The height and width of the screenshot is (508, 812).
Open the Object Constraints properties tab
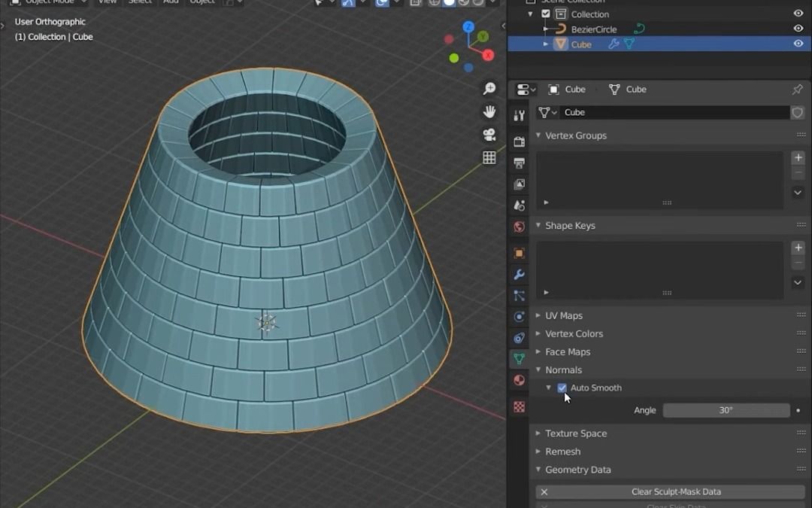[519, 338]
